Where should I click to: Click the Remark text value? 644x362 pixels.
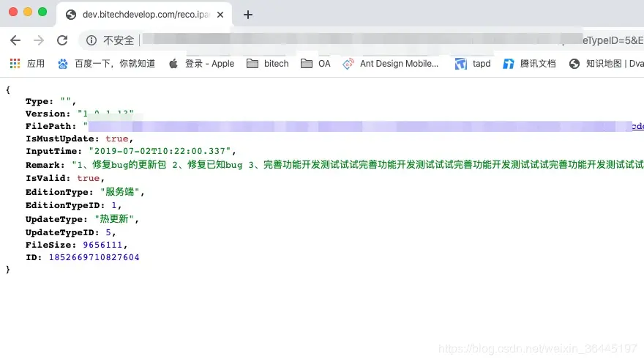tap(358, 165)
